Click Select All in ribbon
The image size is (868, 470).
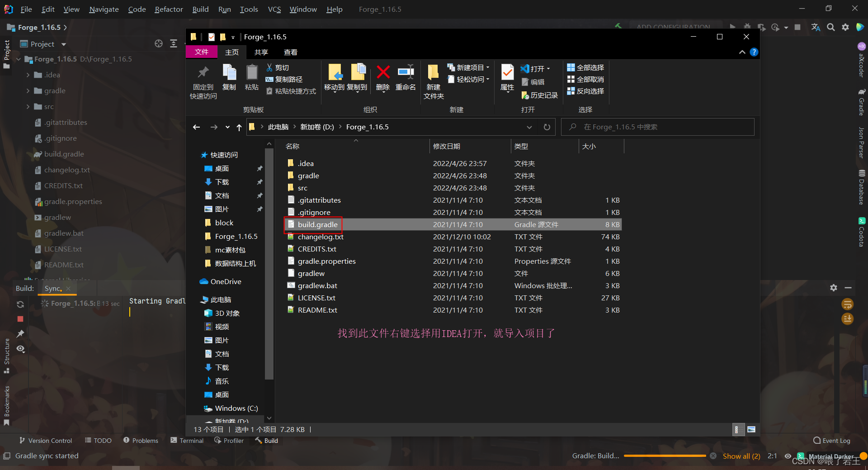click(x=585, y=67)
